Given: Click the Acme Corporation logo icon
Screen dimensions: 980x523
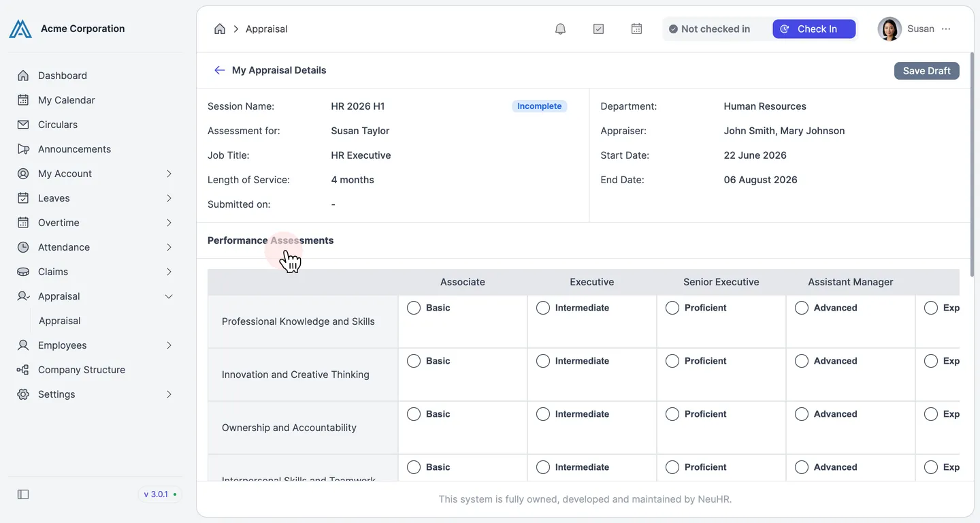Looking at the screenshot, I should [20, 29].
